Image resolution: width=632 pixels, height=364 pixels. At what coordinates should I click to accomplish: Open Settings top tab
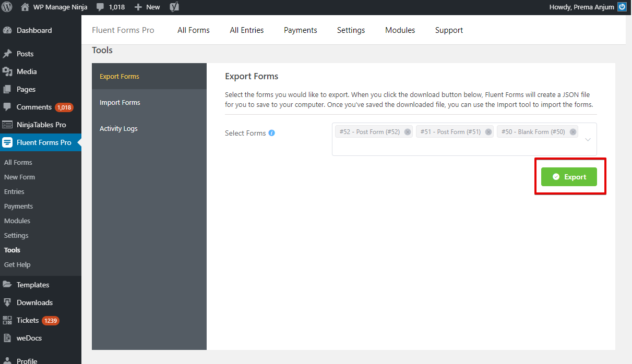pyautogui.click(x=351, y=30)
